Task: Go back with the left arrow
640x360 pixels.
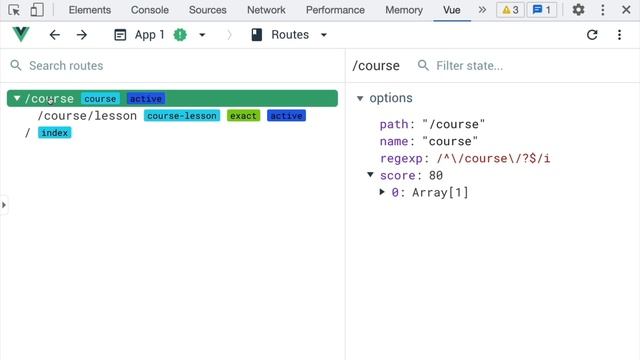Action: pos(55,35)
